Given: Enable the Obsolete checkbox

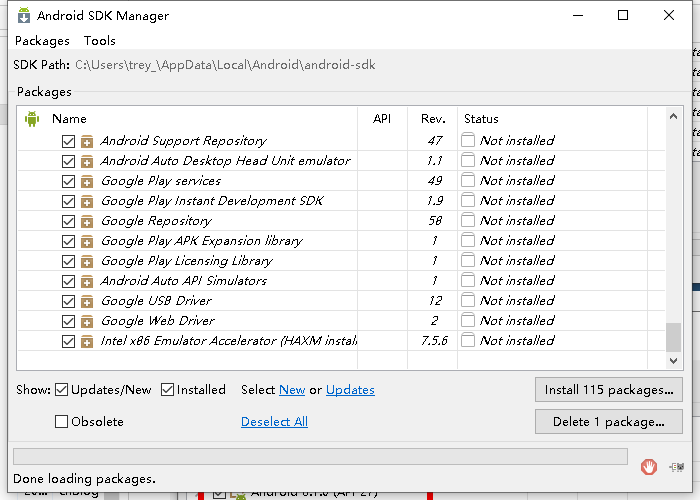Looking at the screenshot, I should pyautogui.click(x=61, y=421).
